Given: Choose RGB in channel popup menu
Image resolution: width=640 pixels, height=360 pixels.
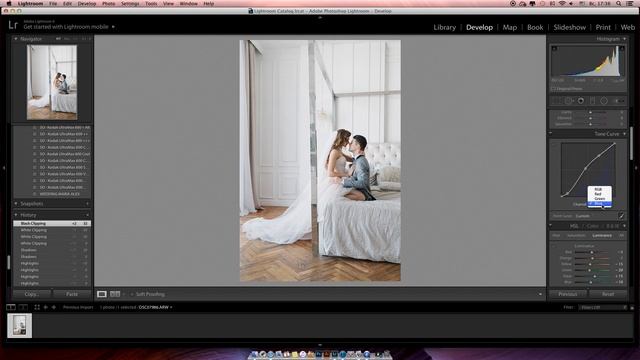Looking at the screenshot, I should (599, 189).
